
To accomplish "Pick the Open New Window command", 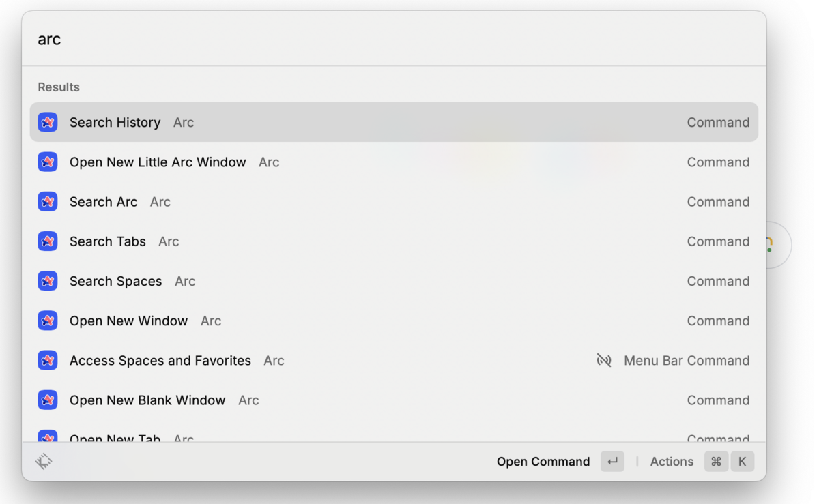I will click(x=394, y=320).
